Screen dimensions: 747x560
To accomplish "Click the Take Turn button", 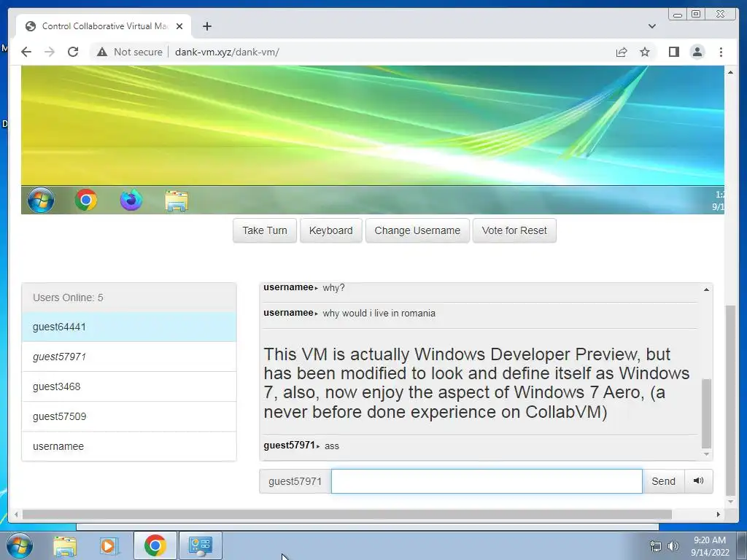I will pyautogui.click(x=265, y=230).
